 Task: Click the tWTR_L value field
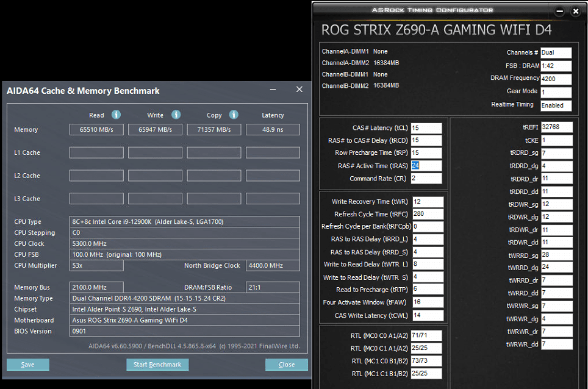point(428,264)
